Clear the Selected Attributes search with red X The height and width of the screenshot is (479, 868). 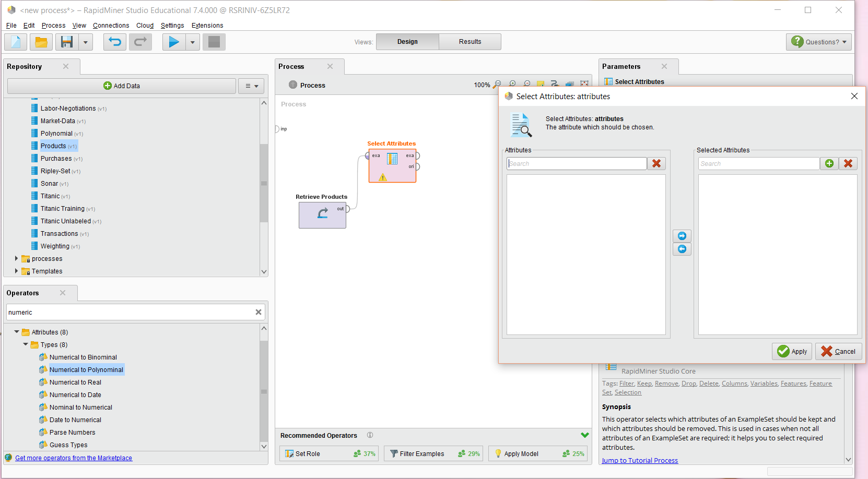coord(848,163)
